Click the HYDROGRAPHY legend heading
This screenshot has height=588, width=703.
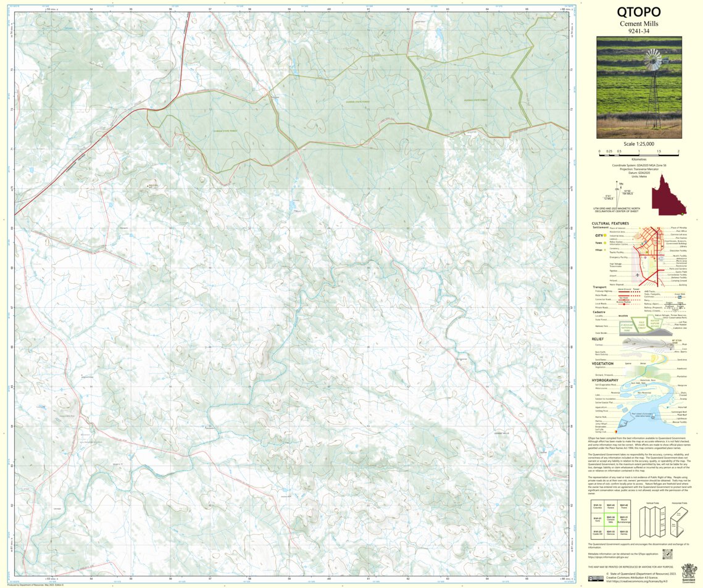(605, 380)
